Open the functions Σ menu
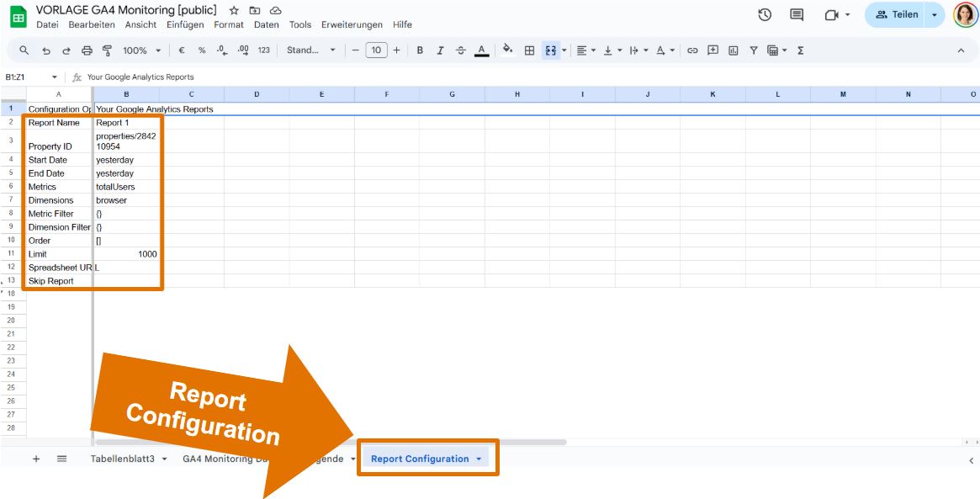This screenshot has width=980, height=499. (801, 50)
